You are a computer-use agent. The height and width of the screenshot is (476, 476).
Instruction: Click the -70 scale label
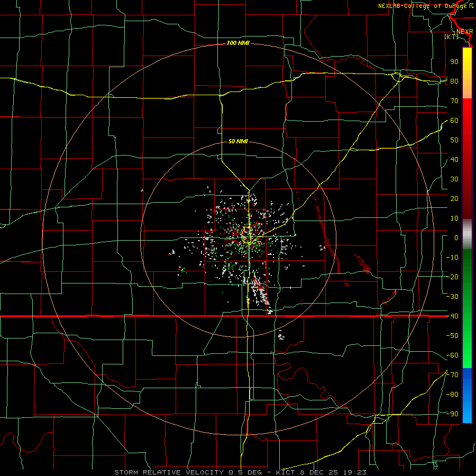coord(452,375)
